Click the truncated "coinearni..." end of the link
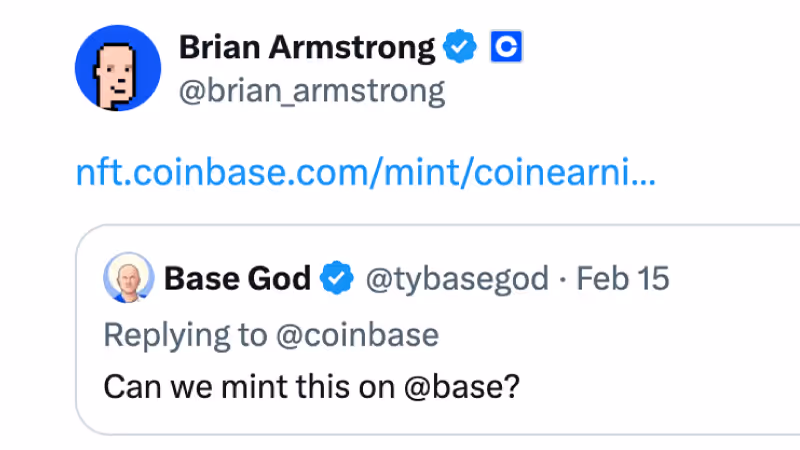The width and height of the screenshot is (800, 450). point(600,173)
